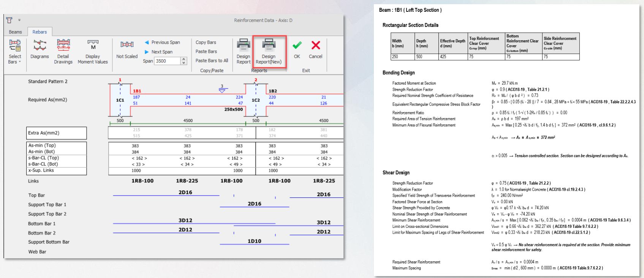644x278 pixels.
Task: Click the Web Bar row label
Action: (37, 252)
